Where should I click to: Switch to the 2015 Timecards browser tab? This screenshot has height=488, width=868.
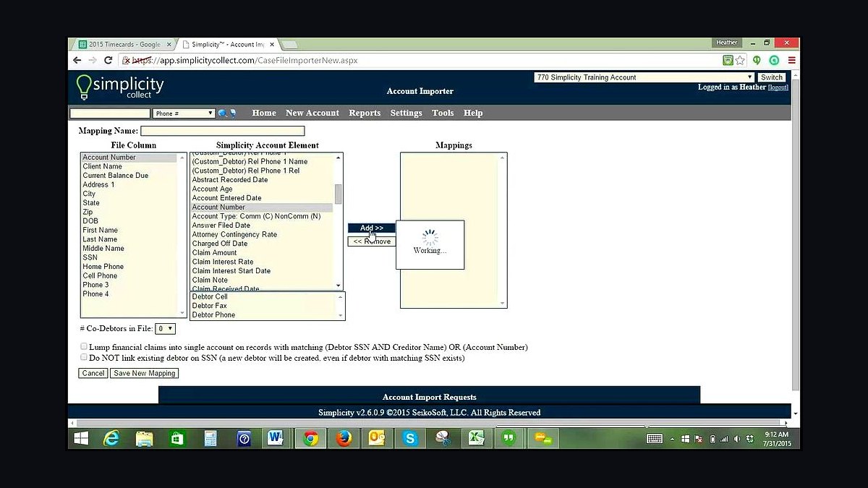(124, 44)
